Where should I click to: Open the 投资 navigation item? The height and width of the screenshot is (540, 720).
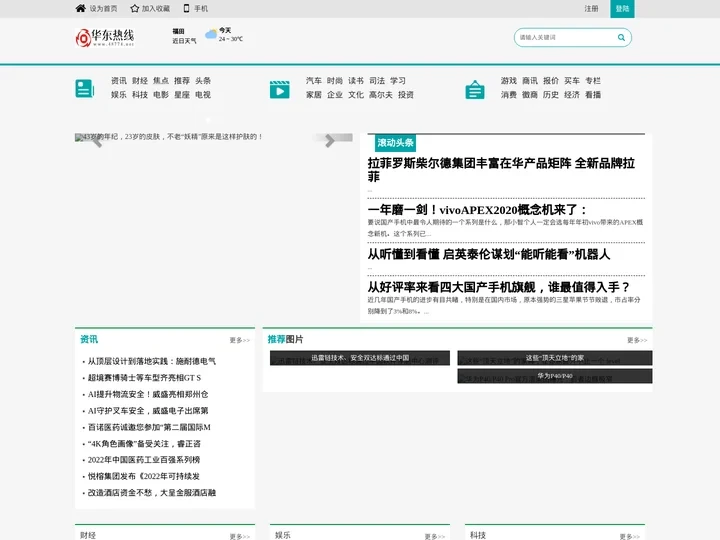coord(406,95)
